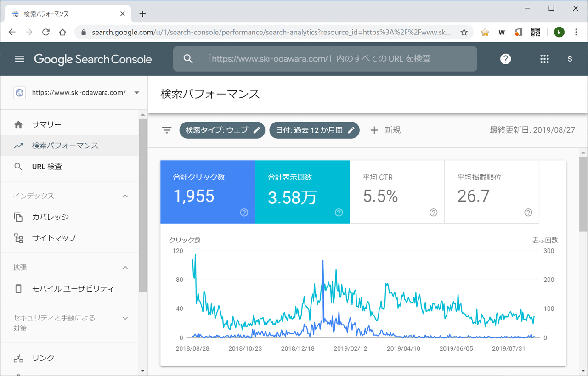Go to サマリー in sidebar
Viewport: 588px width, 376px height.
[69, 124]
